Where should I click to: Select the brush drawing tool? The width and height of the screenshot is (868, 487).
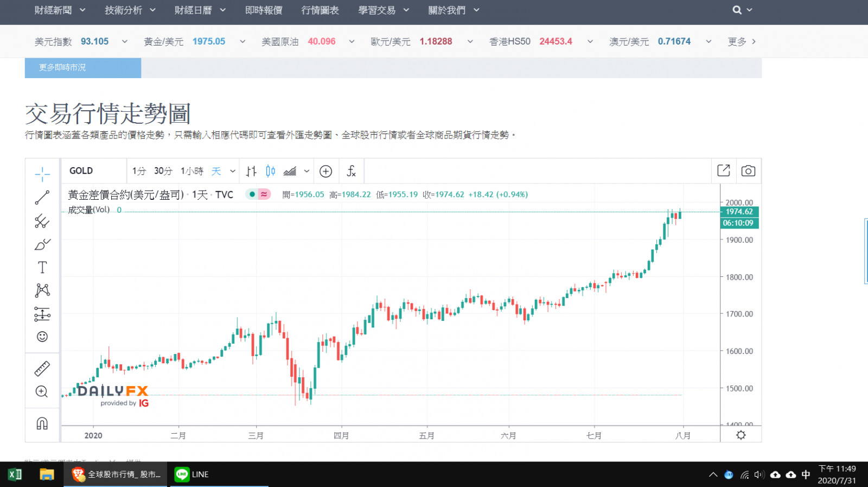point(42,244)
